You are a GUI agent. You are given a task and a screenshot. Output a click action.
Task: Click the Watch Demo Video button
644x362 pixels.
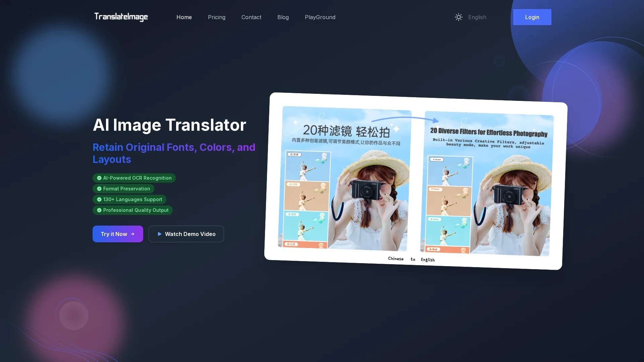[x=186, y=234]
